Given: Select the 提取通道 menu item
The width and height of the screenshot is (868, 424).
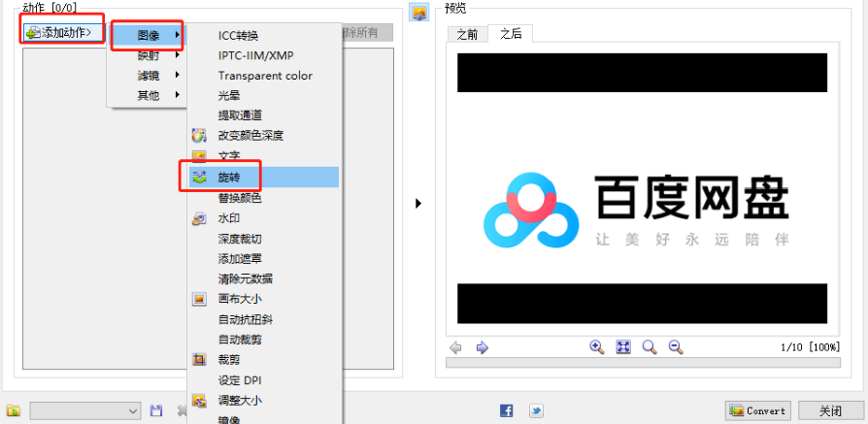Looking at the screenshot, I should click(240, 115).
